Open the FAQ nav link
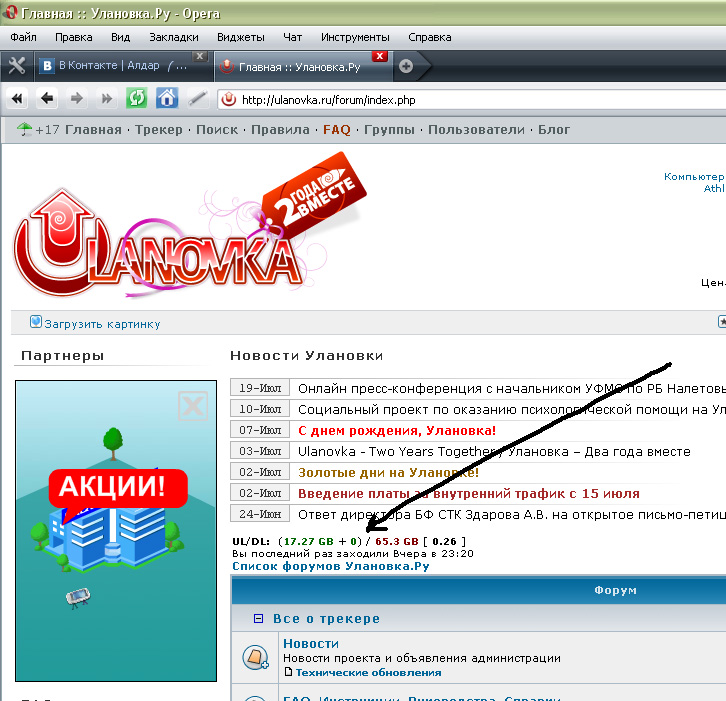The image size is (726, 701). click(x=337, y=130)
